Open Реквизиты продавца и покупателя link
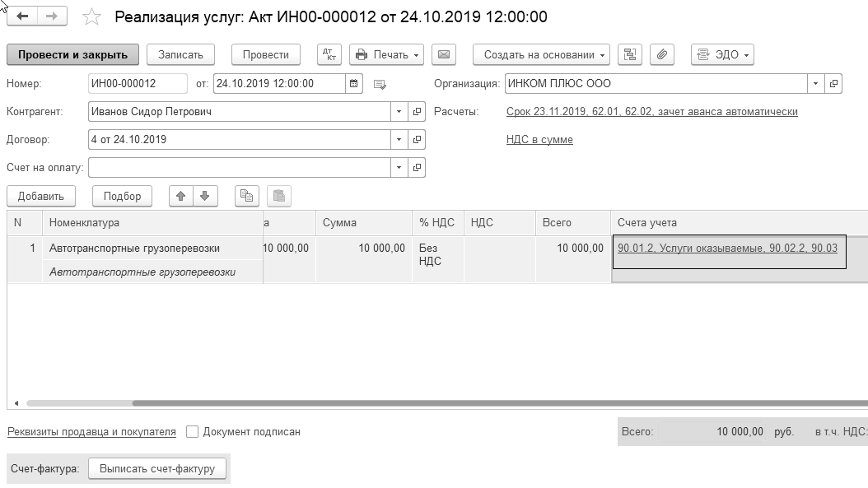Screen dimensions: 868x488 tap(91, 431)
